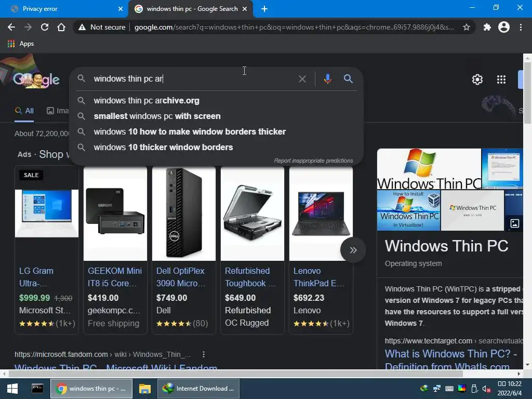Click the Not secure warning icon
This screenshot has height=399, width=532.
coord(82,27)
